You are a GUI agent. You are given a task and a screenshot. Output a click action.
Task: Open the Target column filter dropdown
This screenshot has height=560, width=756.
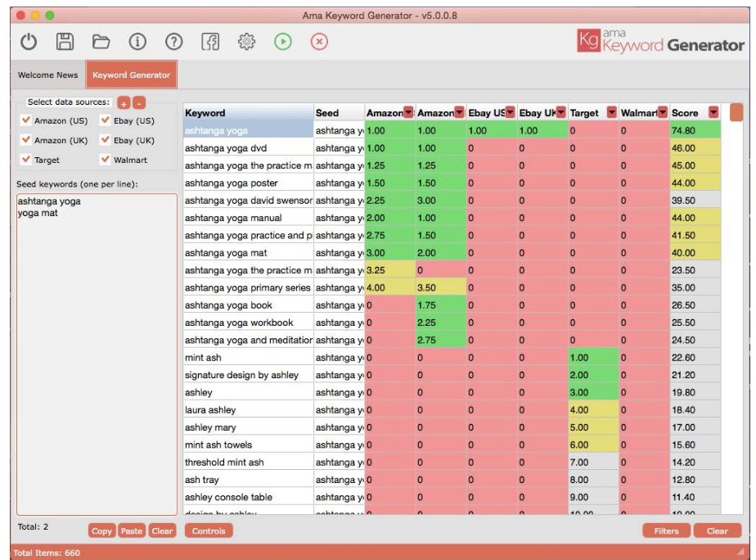coord(612,112)
